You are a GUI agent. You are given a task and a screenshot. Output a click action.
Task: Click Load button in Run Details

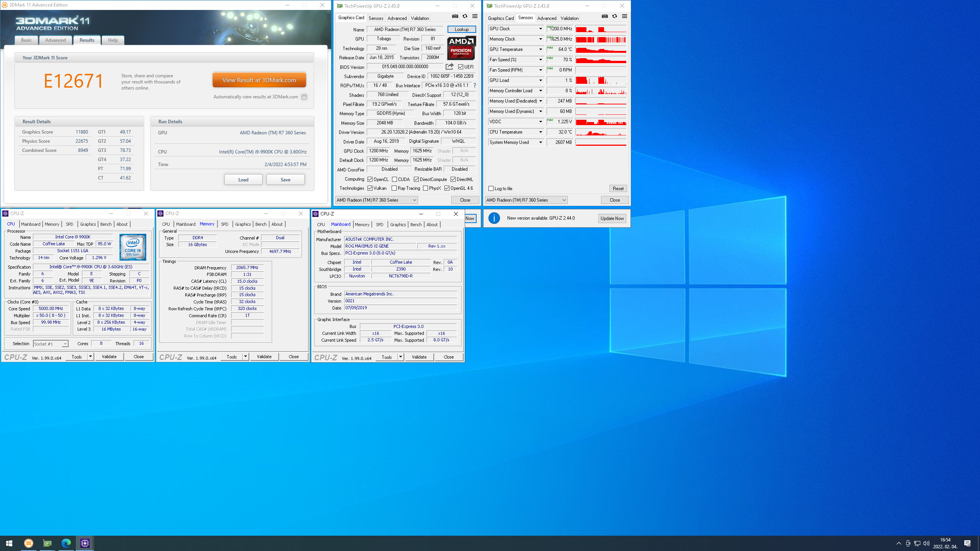coord(243,179)
